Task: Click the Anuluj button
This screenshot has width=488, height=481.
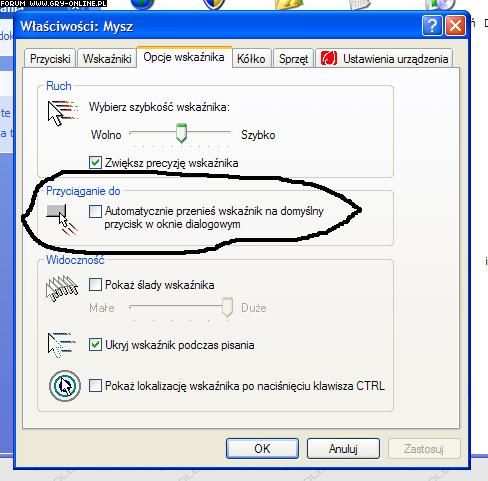Action: (x=343, y=448)
